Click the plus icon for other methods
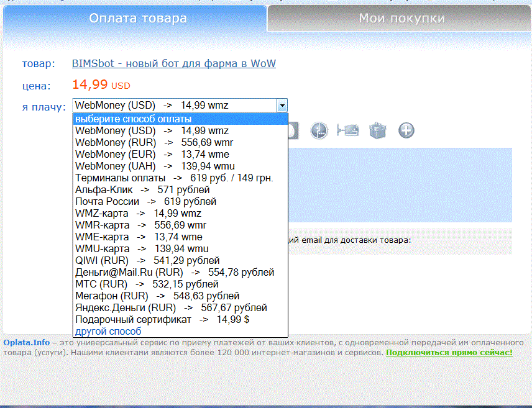The width and height of the screenshot is (532, 408). 406,130
